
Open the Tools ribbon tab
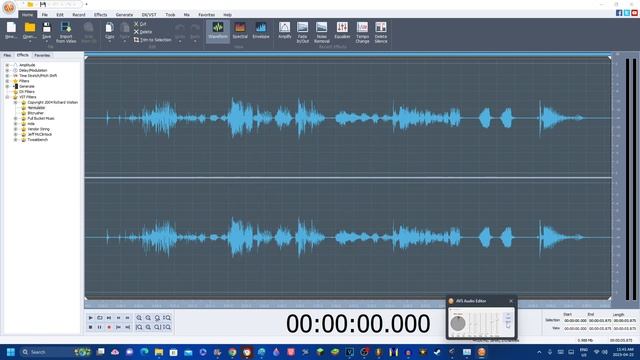tap(170, 15)
